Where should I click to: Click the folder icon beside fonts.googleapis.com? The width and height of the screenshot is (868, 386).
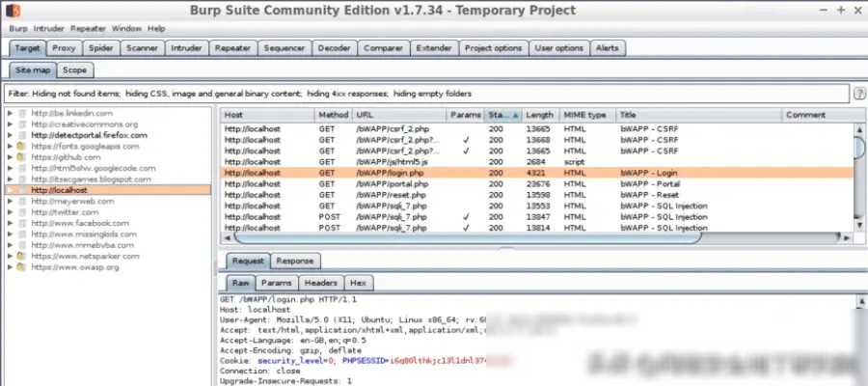pos(21,147)
